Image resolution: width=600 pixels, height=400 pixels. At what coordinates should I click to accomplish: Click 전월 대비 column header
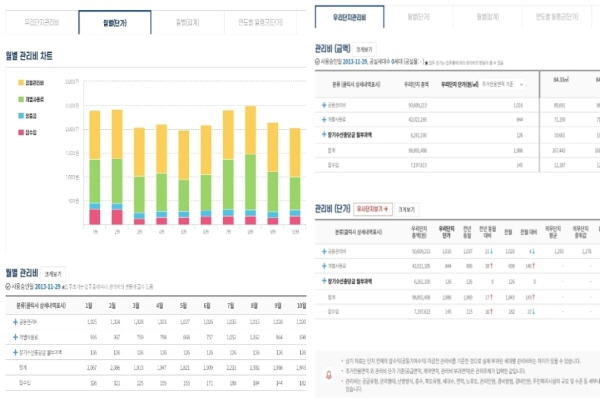click(528, 232)
